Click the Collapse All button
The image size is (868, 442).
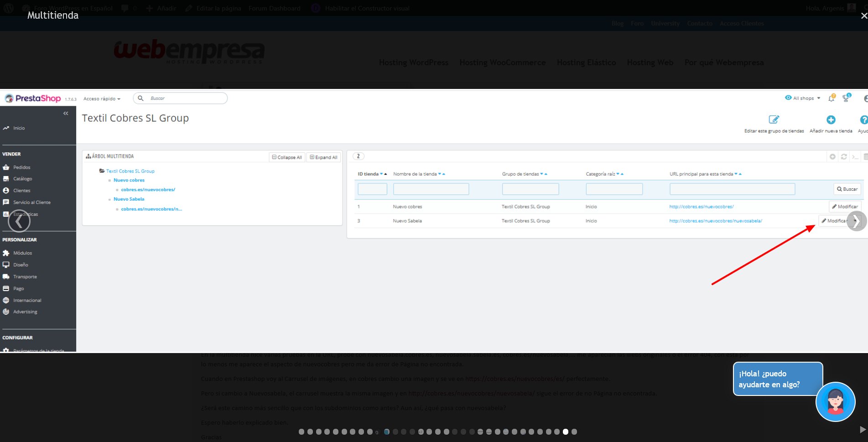pyautogui.click(x=287, y=157)
